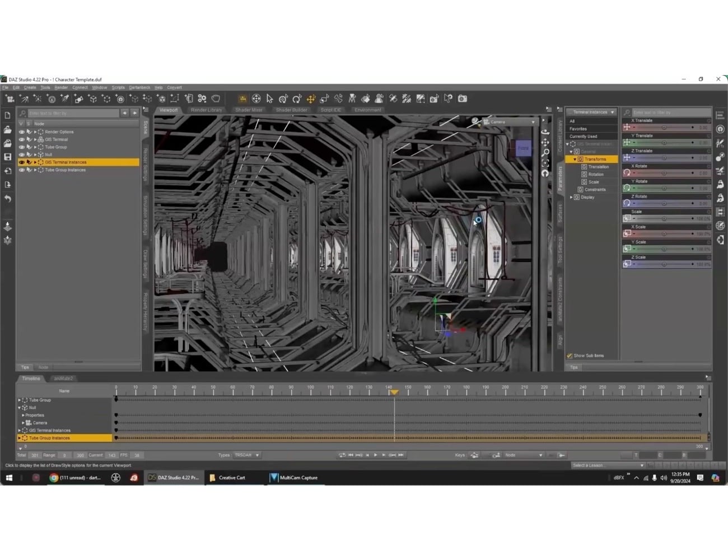Open the Render menu
The width and height of the screenshot is (728, 560).
[60, 87]
